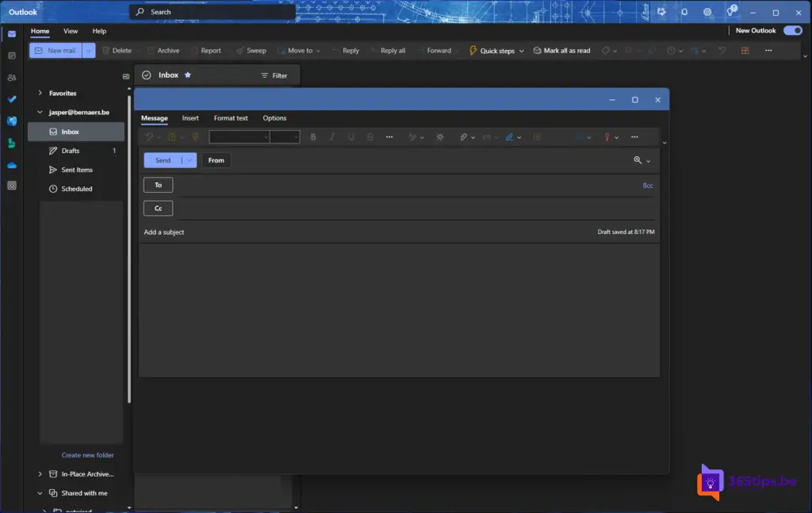This screenshot has width=812, height=513.
Task: Open the View tab in main ribbon
Action: (x=71, y=31)
